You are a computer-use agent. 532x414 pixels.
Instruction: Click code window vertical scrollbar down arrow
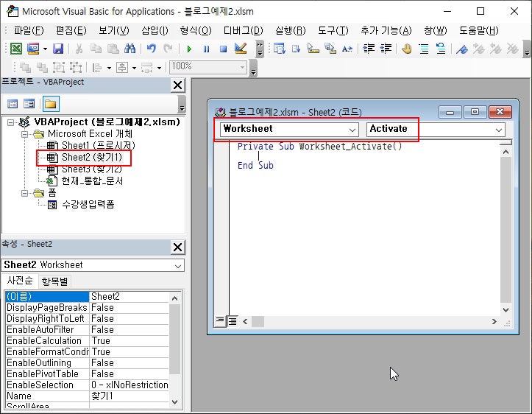(x=506, y=309)
